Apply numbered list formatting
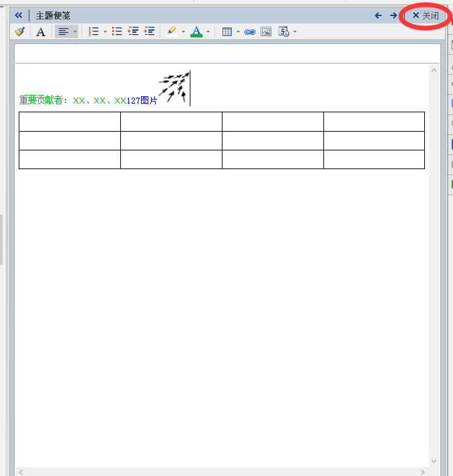The image size is (453, 476). pos(94,31)
